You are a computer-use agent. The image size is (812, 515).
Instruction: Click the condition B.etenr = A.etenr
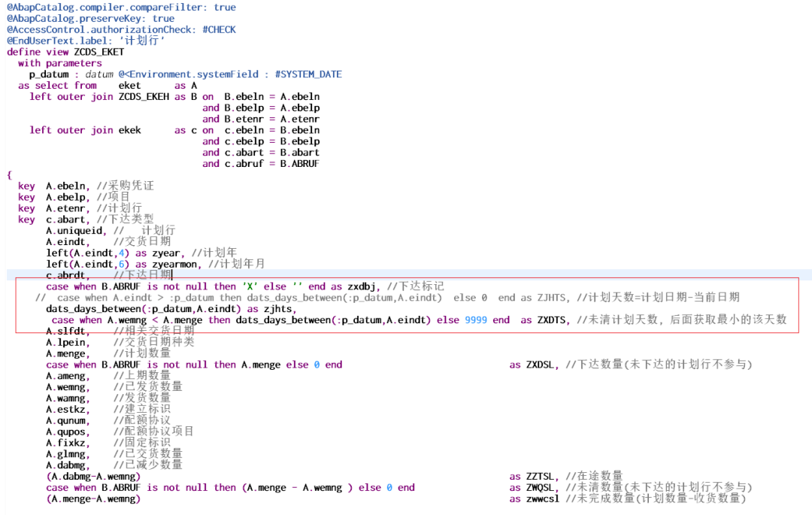[272, 119]
